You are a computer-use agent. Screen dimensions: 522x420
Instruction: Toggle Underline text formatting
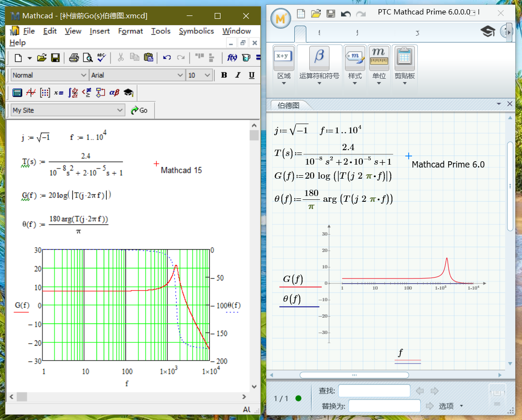pyautogui.click(x=252, y=75)
